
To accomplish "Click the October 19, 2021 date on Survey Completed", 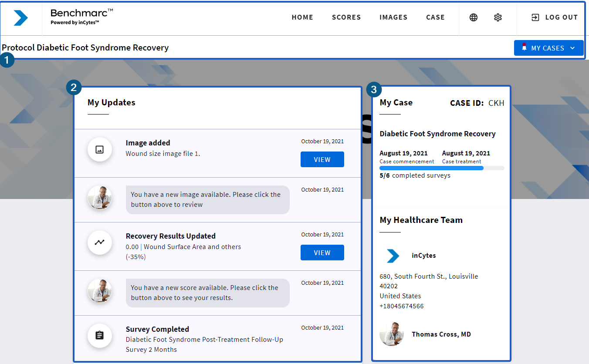I will [x=322, y=328].
